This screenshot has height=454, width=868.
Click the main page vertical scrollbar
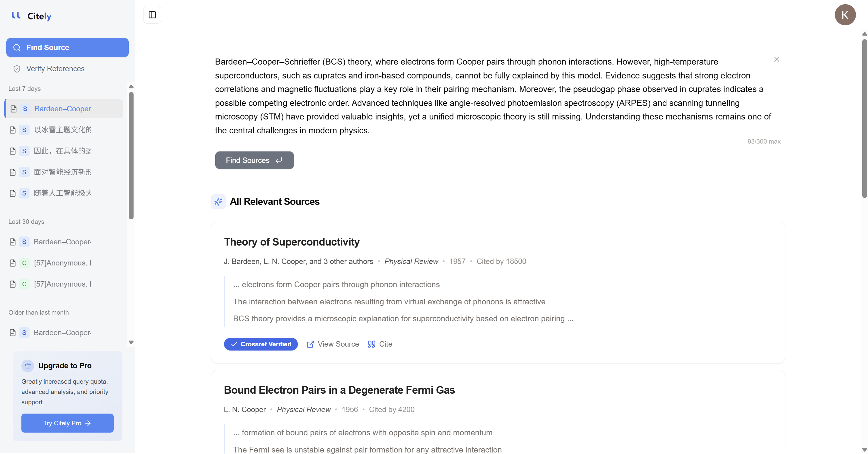coord(864,118)
